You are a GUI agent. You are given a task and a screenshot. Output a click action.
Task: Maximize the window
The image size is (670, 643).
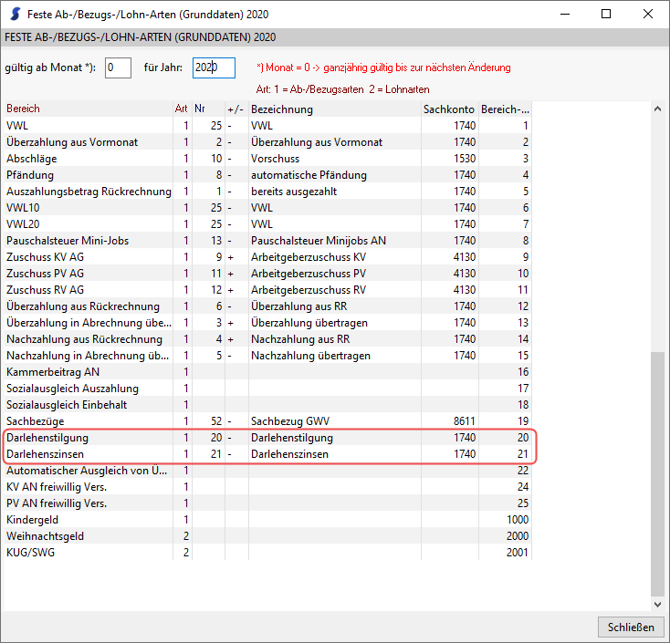click(606, 14)
